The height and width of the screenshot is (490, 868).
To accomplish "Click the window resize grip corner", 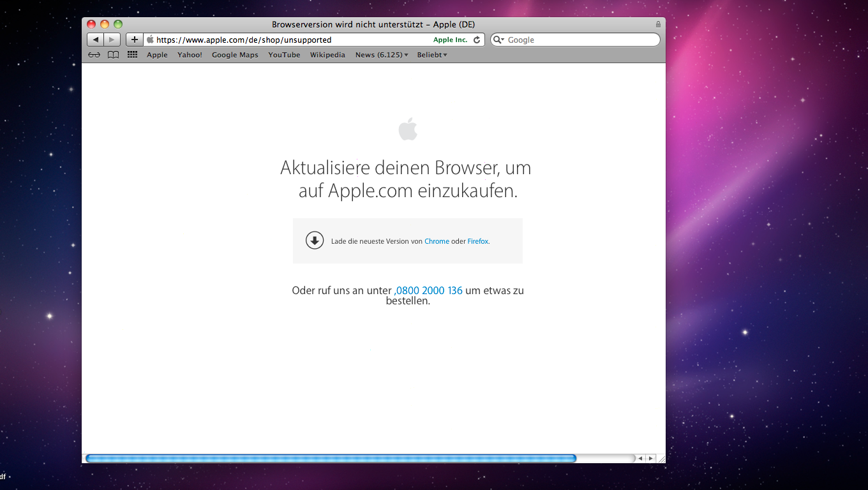I will click(661, 458).
